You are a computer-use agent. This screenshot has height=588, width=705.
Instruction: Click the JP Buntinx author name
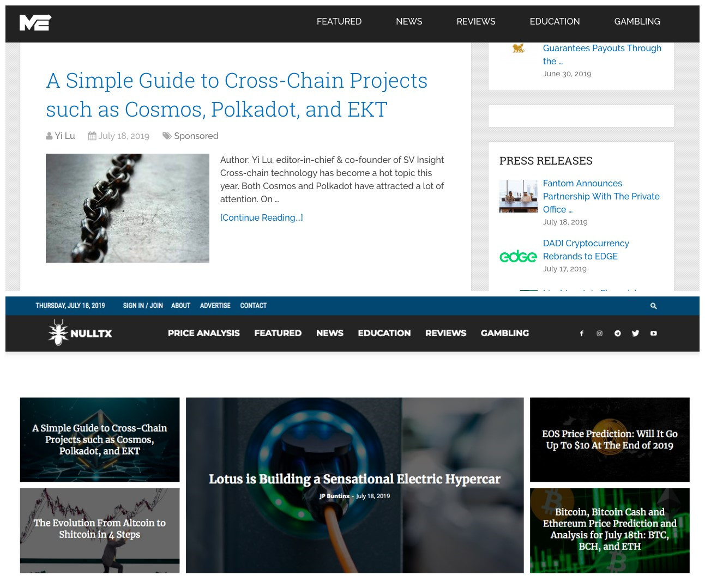334,496
